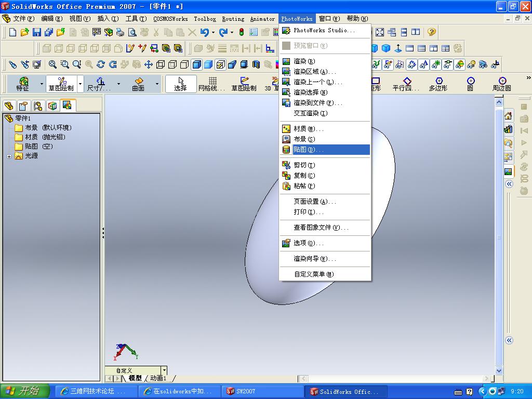Collapse the task pane with double-arrow
The image size is (532, 399).
point(509,184)
